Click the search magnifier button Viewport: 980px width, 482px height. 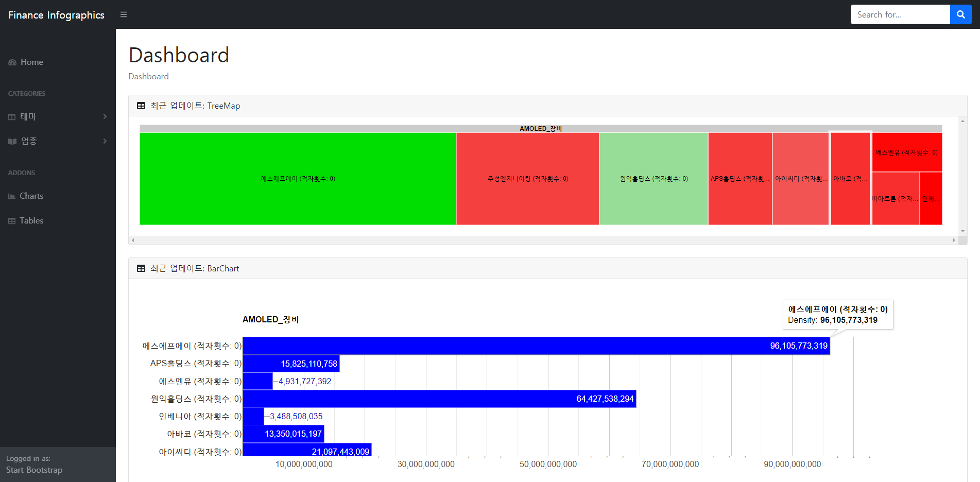960,14
